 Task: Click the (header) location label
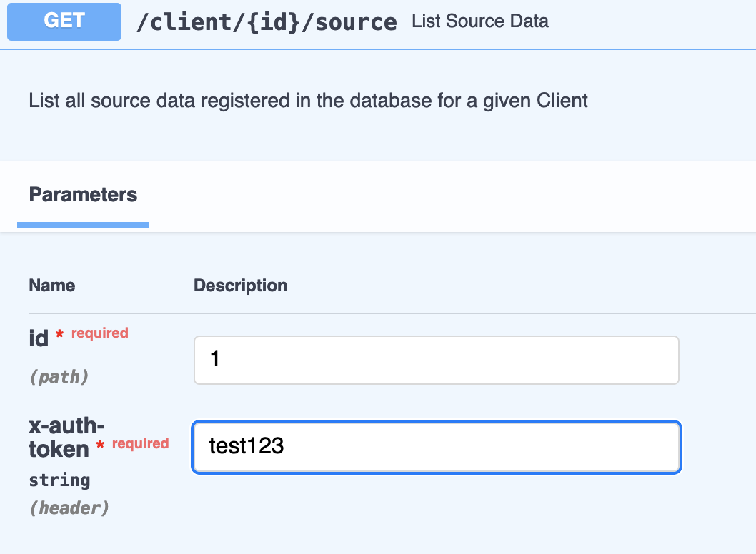point(69,508)
